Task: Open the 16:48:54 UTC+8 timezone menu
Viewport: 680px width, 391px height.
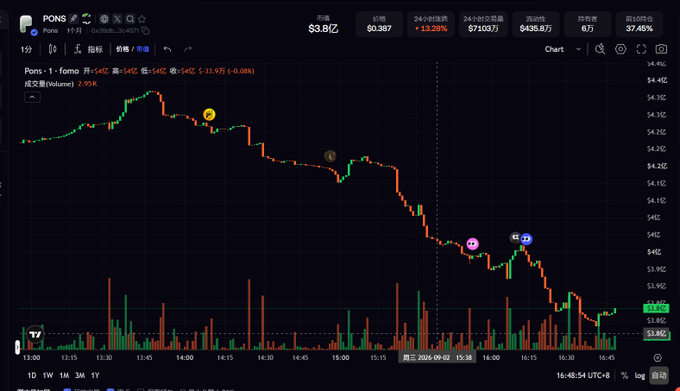Action: click(583, 375)
